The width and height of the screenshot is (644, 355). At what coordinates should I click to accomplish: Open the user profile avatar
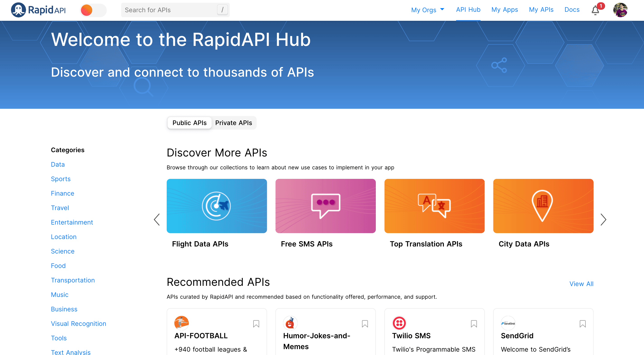point(620,10)
